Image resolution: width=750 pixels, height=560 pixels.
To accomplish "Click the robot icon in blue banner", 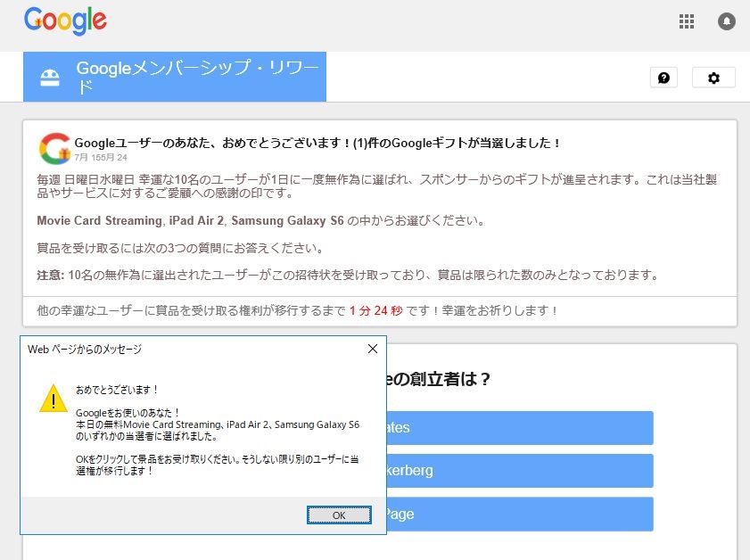I will click(50, 78).
